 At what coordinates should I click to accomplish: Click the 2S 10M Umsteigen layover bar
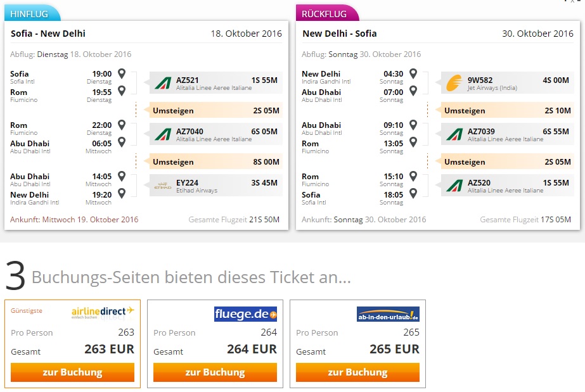(508, 110)
